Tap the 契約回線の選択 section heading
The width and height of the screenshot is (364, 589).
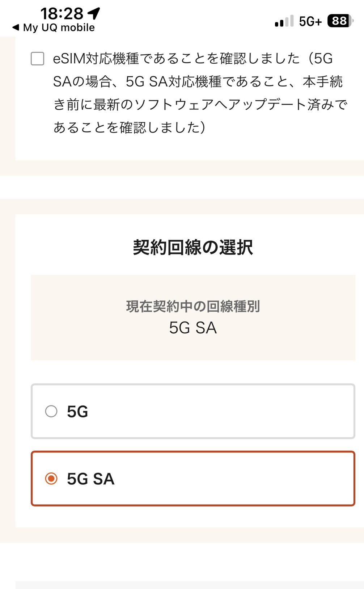point(193,248)
